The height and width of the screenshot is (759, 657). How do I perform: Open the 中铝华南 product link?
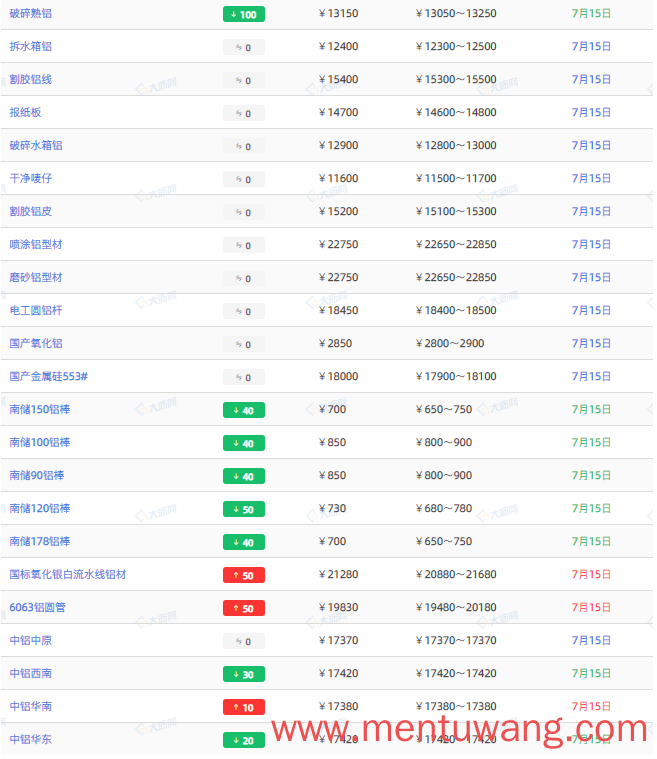point(31,706)
